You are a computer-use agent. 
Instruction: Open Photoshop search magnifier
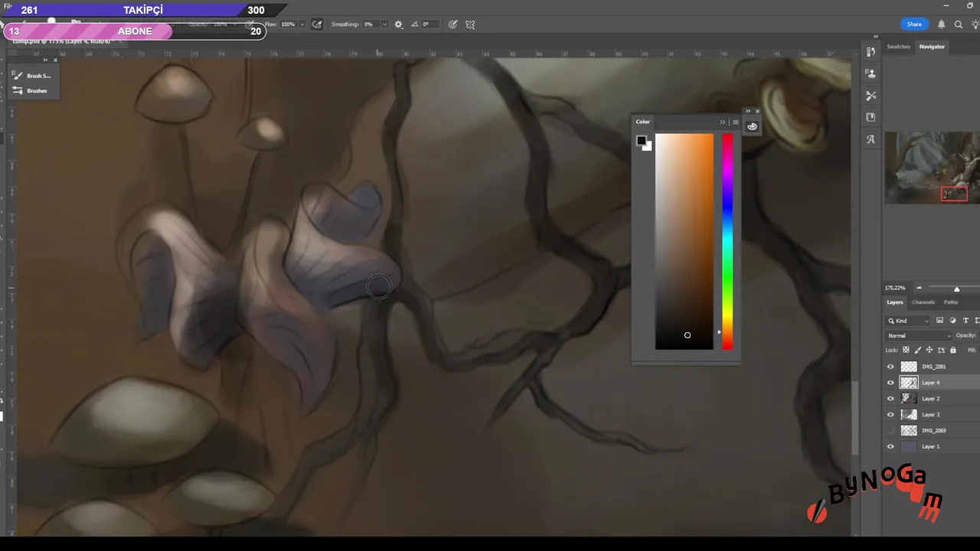pos(958,24)
